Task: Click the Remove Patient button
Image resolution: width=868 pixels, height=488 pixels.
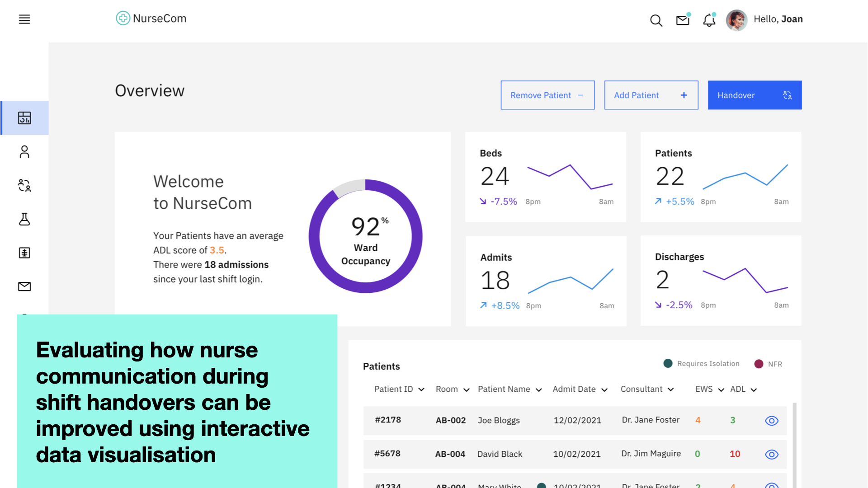Action: pyautogui.click(x=547, y=95)
